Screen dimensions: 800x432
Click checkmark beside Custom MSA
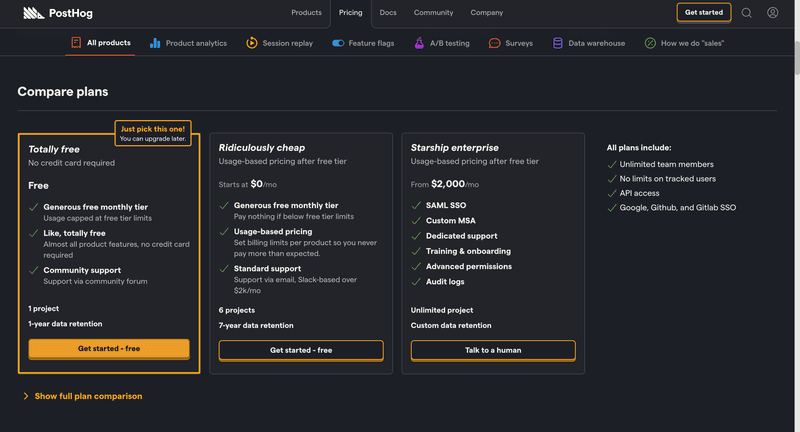click(416, 221)
